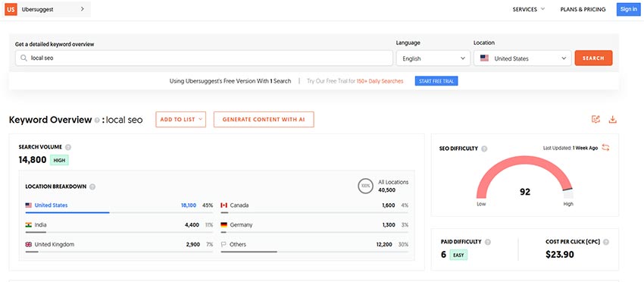This screenshot has height=282, width=644.
Task: Click the Others 12,200 volume value
Action: click(384, 244)
